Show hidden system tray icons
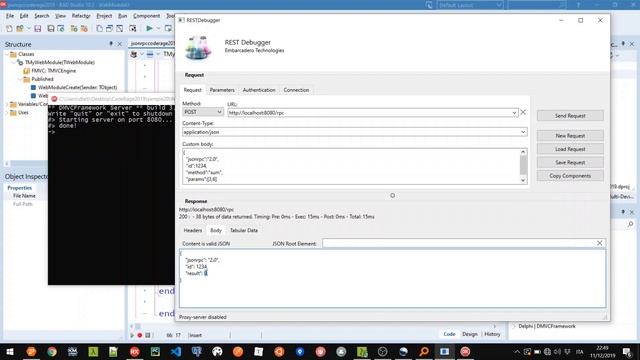This screenshot has height=360, width=640. click(x=517, y=351)
